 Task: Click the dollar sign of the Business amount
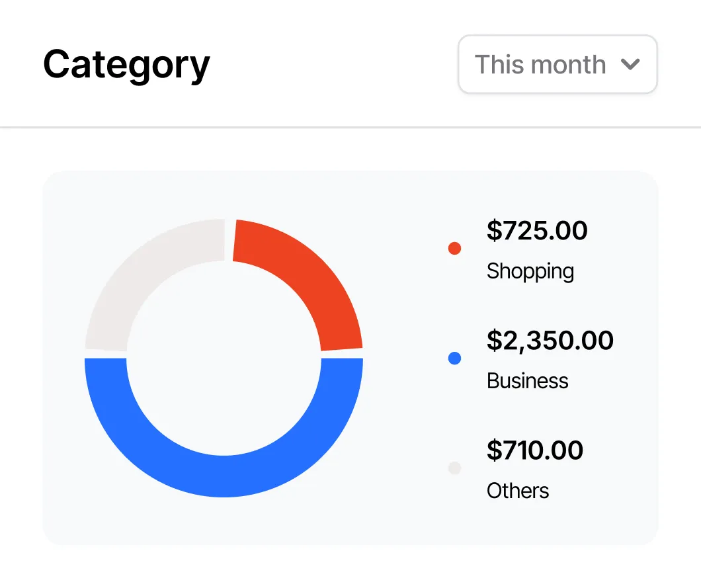[494, 340]
